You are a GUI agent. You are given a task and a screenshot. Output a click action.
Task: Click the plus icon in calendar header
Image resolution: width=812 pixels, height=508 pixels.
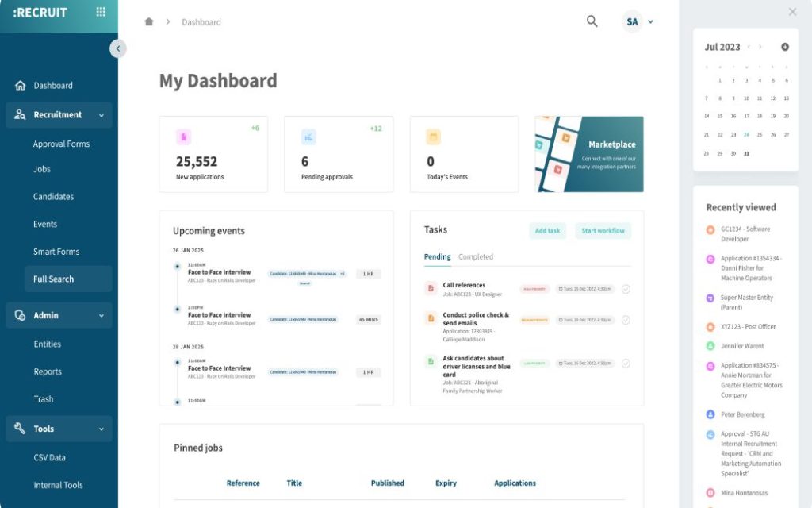(785, 47)
